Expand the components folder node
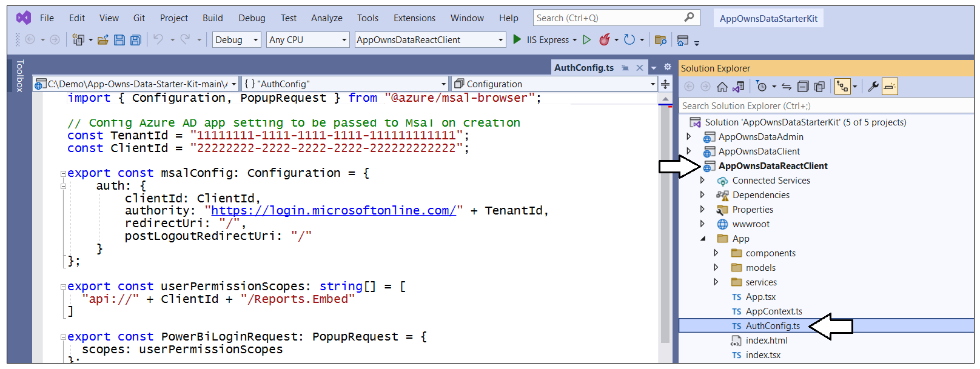Image resolution: width=980 pixels, height=369 pixels. (x=716, y=253)
